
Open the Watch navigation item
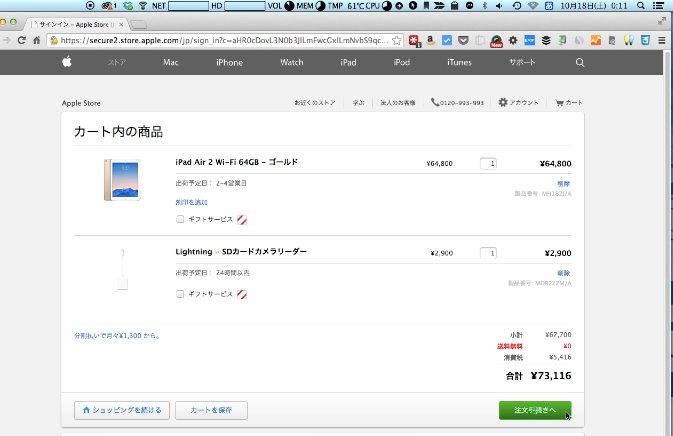click(x=291, y=63)
